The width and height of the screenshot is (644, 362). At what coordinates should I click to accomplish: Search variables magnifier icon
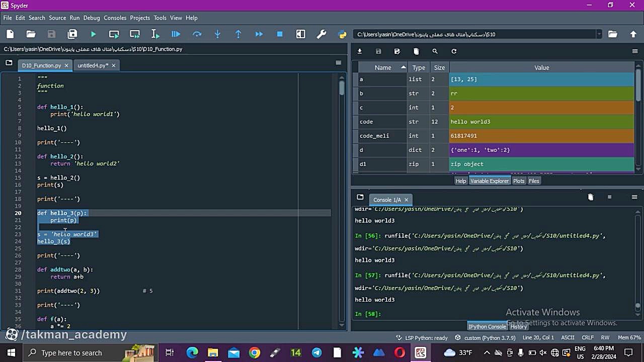pos(435,51)
